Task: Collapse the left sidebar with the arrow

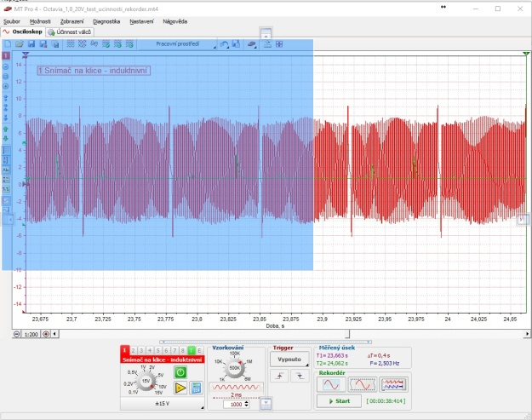Action: click(x=10, y=220)
